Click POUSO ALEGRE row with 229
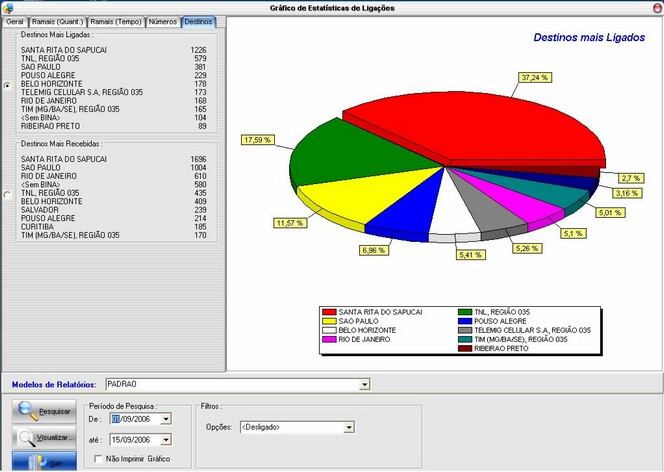664x472 pixels. [x=113, y=75]
